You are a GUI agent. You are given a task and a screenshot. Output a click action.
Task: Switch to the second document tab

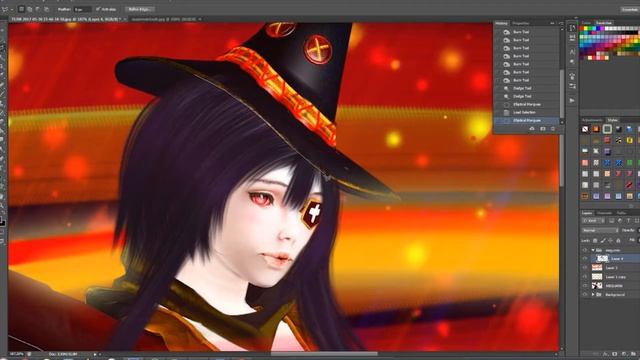[164, 19]
